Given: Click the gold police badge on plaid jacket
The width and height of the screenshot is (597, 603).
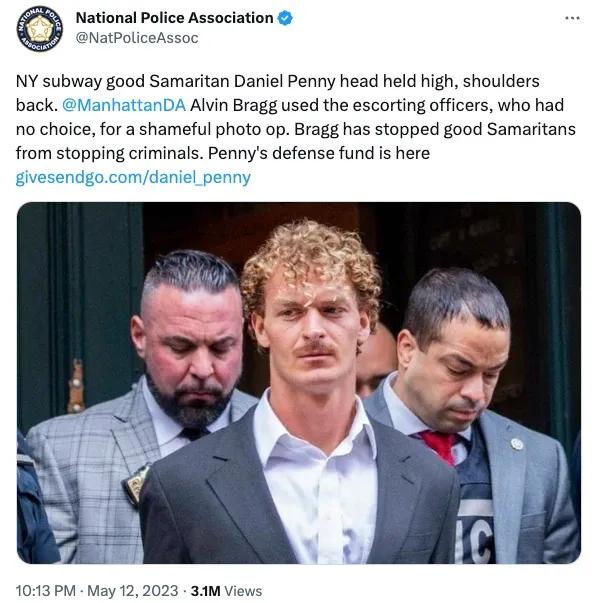Looking at the screenshot, I should 134,485.
